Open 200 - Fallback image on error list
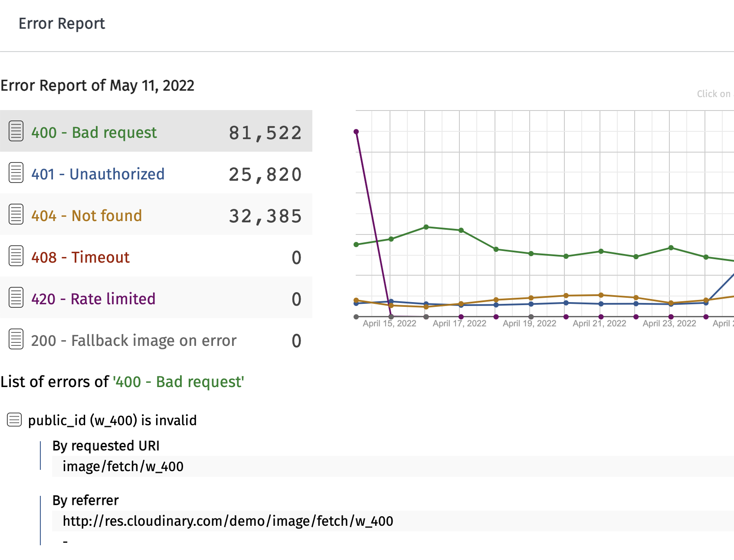The height and width of the screenshot is (560, 734). click(134, 340)
